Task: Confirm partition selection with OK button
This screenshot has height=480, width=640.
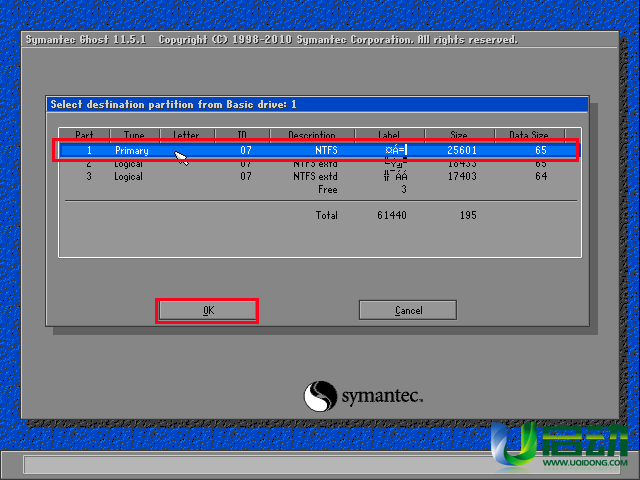Action: point(207,311)
